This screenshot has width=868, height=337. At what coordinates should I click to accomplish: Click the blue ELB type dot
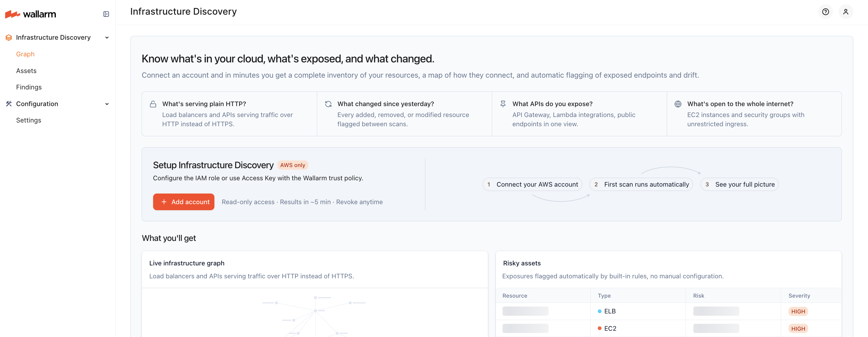pyautogui.click(x=599, y=311)
